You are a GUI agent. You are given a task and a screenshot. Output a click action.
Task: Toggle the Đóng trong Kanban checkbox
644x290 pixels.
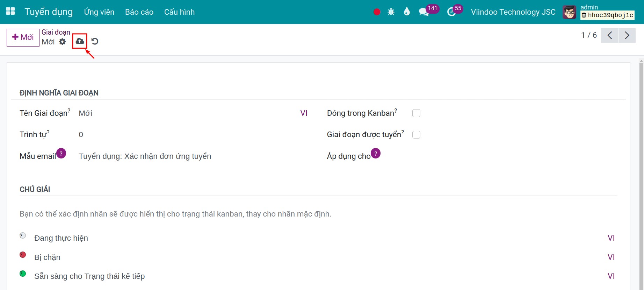click(x=416, y=113)
